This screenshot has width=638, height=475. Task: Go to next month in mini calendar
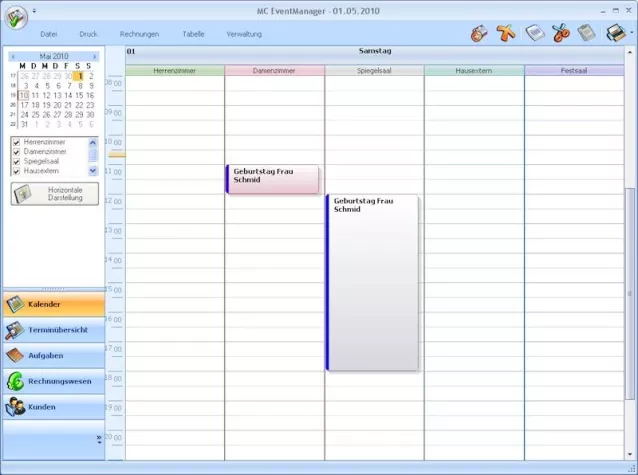[95, 57]
